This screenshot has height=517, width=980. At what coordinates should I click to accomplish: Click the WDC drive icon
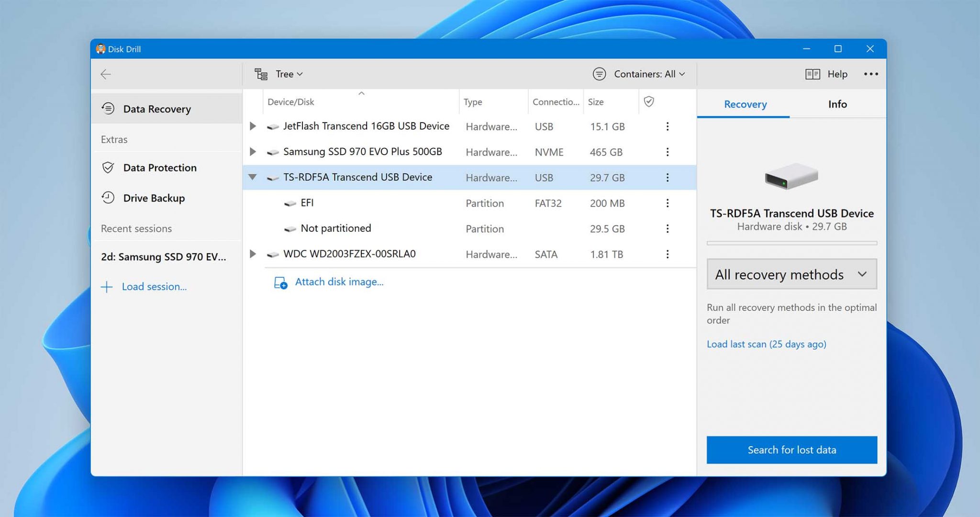point(273,255)
